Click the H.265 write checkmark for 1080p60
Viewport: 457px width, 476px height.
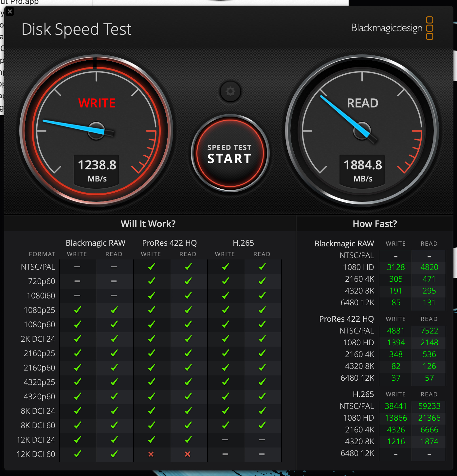(x=226, y=324)
